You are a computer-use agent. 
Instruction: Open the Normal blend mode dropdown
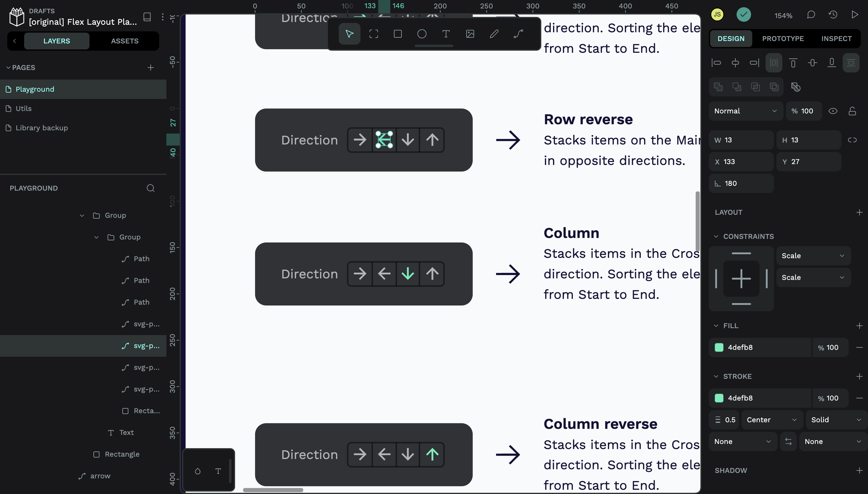pos(745,111)
